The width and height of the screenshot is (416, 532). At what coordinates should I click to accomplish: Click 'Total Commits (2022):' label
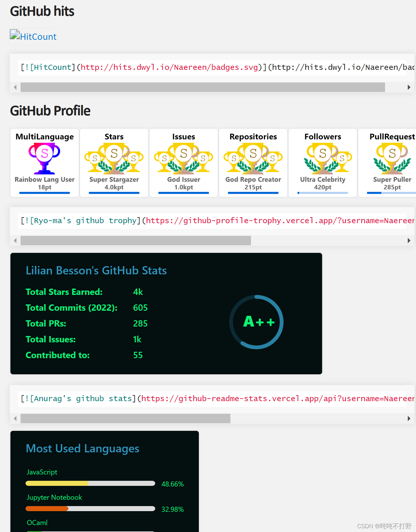71,308
